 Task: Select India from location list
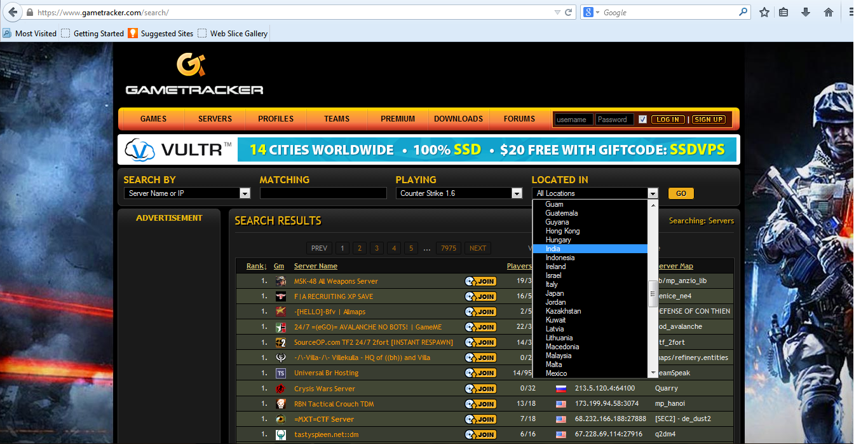pyautogui.click(x=590, y=249)
